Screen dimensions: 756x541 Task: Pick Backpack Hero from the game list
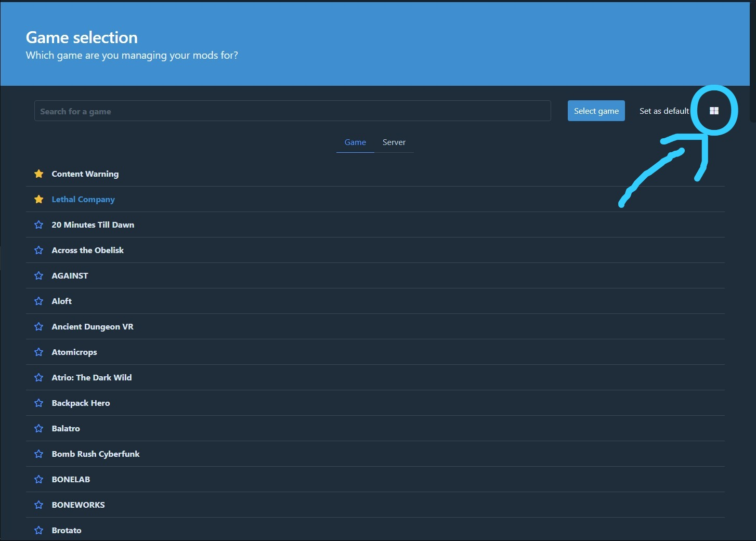[x=81, y=403]
